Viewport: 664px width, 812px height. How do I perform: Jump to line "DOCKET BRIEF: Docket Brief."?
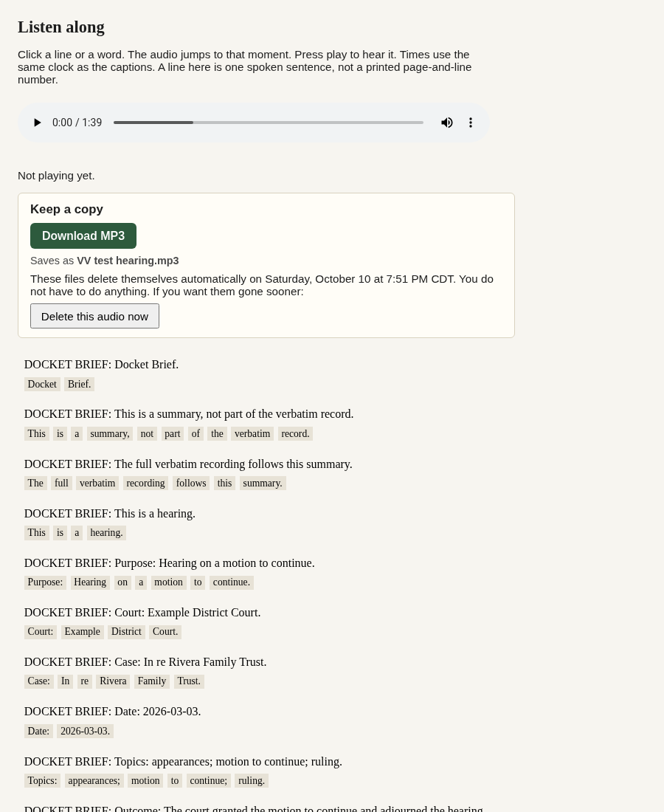point(101,365)
